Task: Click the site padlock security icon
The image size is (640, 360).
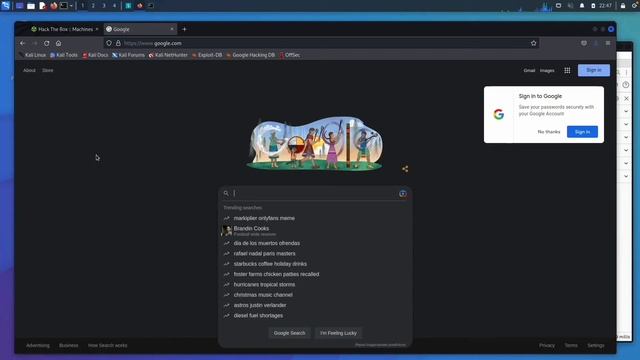Action: click(118, 43)
